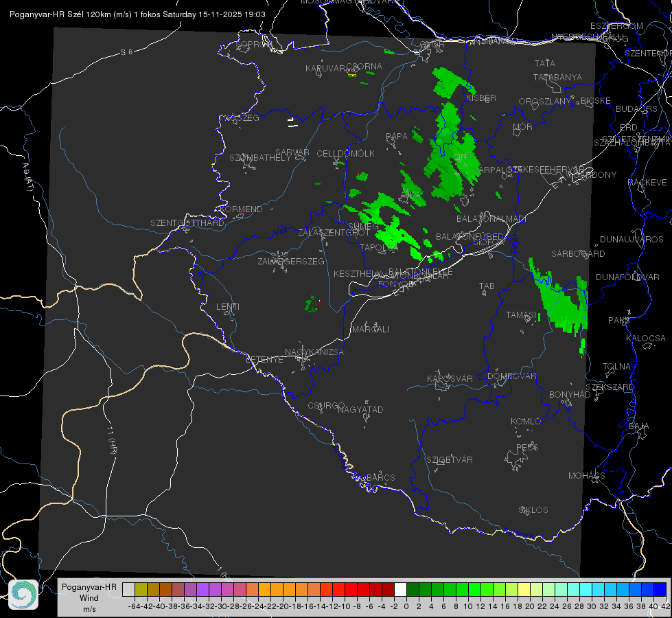Select the TAPOLCA label
The image size is (672, 618).
pos(380,247)
